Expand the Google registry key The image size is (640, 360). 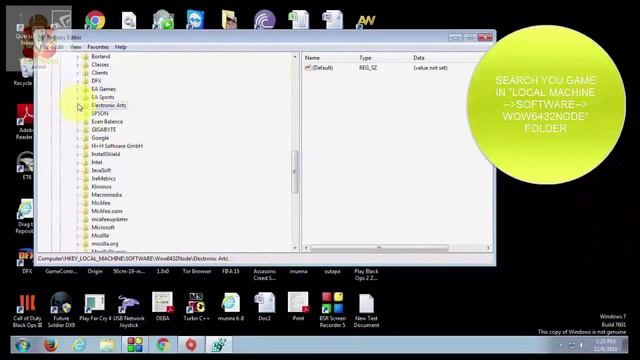click(x=78, y=138)
